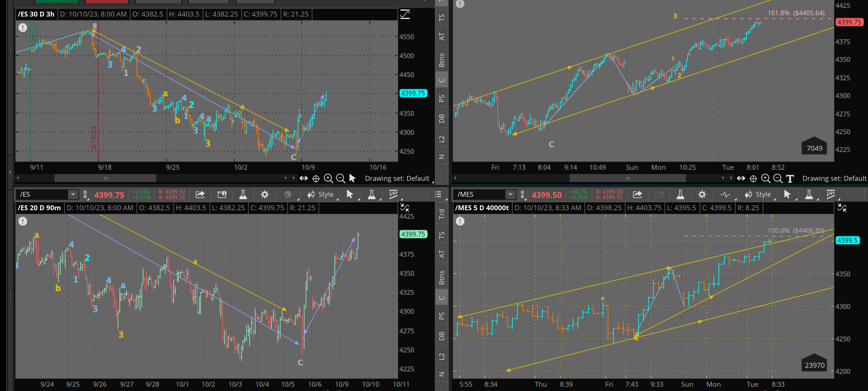Open Style menu in the /MES toolbar
This screenshot has height=391, width=868.
point(758,195)
